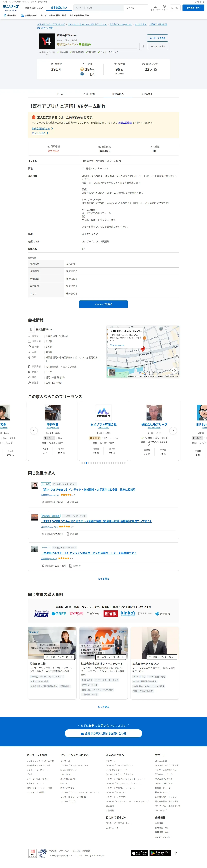Click the help icon beside 継続ランサー
207x868 pixels.
click(155, 70)
